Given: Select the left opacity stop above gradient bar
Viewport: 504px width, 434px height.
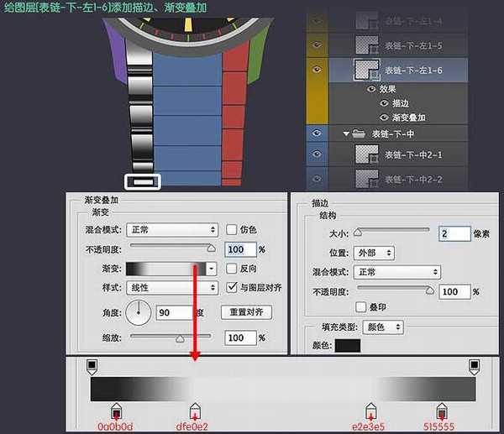Looking at the screenshot, I should (x=91, y=366).
